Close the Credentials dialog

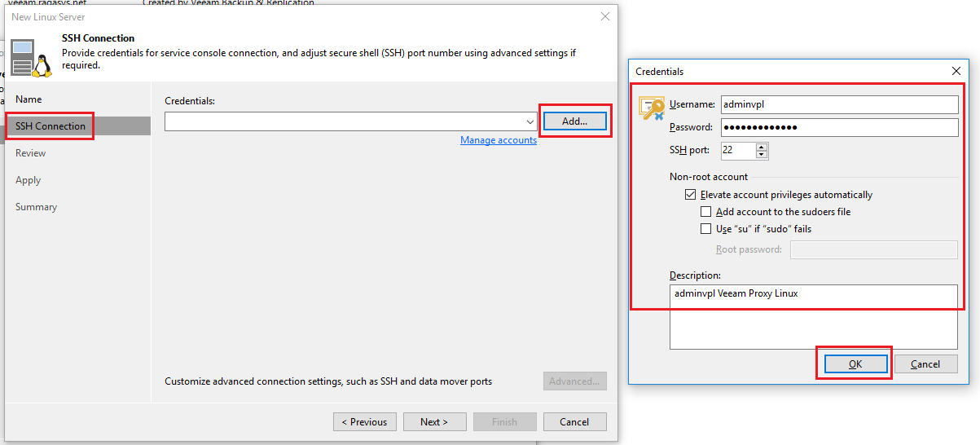tap(956, 71)
